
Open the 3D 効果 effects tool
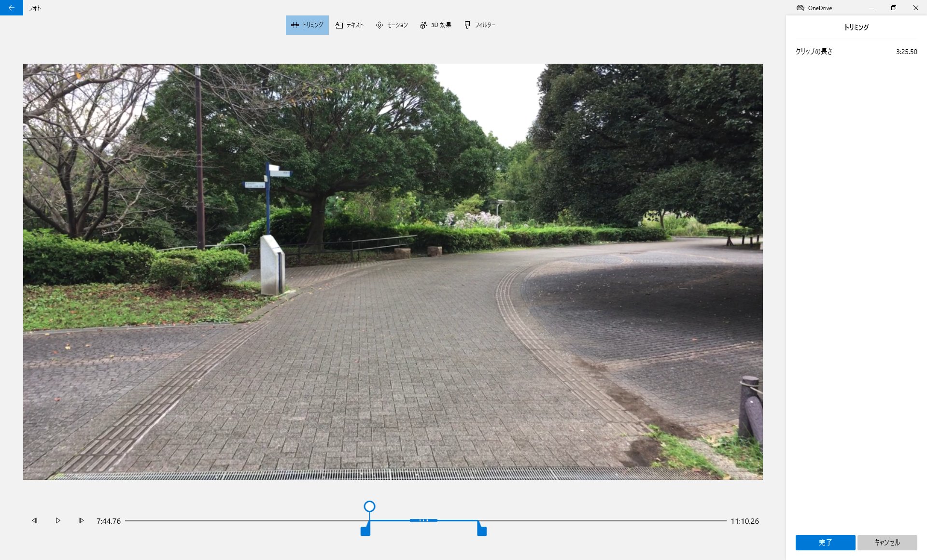(x=435, y=25)
